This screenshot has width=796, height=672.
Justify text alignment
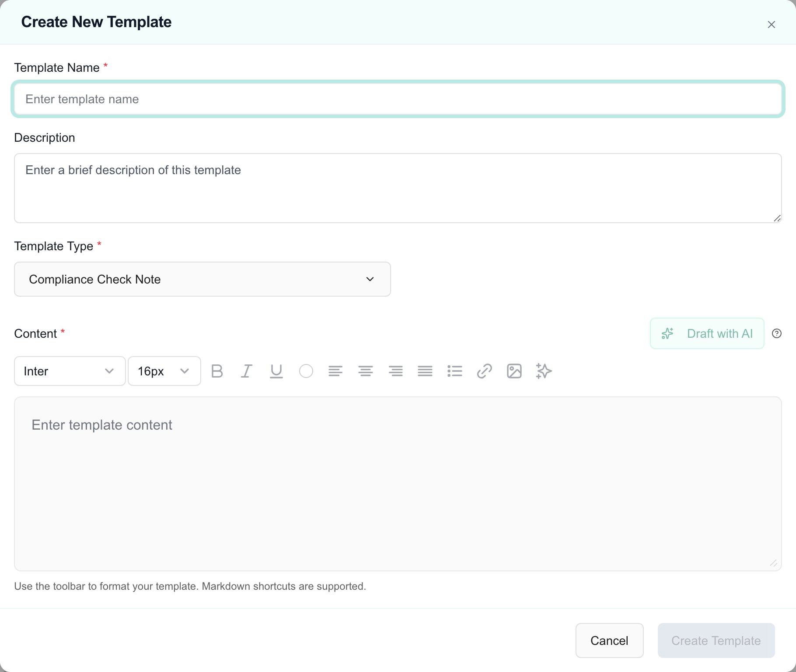pos(425,371)
